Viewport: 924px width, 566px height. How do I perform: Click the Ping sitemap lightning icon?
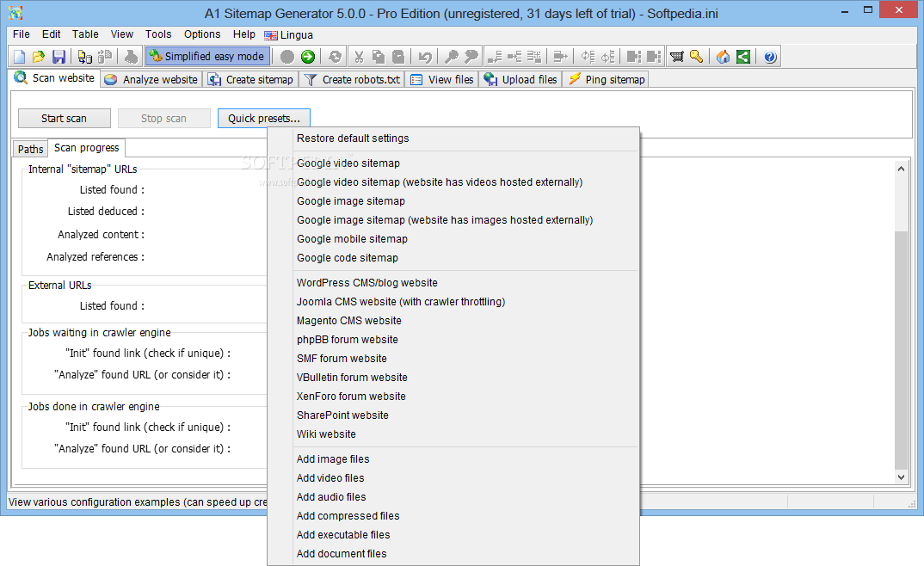(575, 79)
